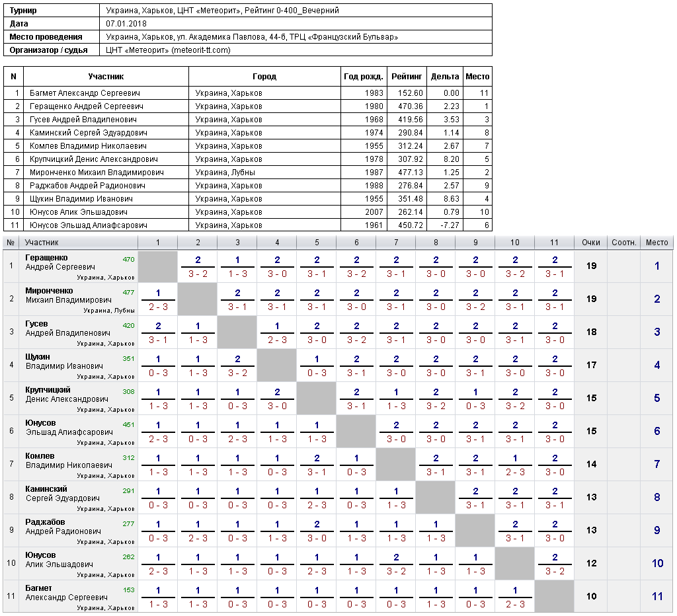Click the 'Город' column header
Viewport: 677px width, 616px height.
click(264, 77)
